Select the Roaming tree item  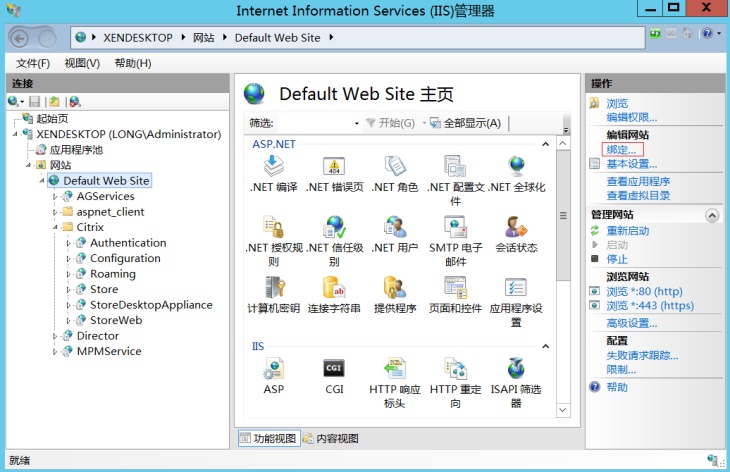[113, 274]
